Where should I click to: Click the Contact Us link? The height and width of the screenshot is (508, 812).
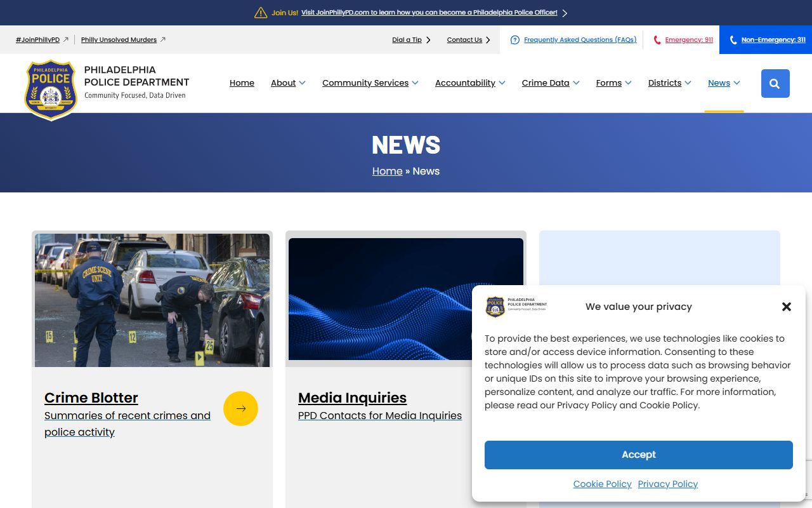[464, 39]
